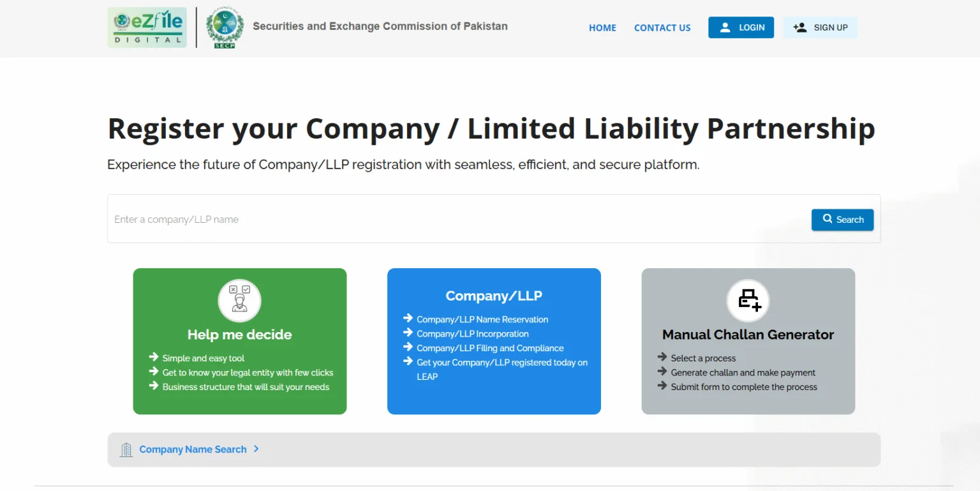Click the building icon beside Company Name Search
This screenshot has width=980, height=491.
click(x=126, y=449)
